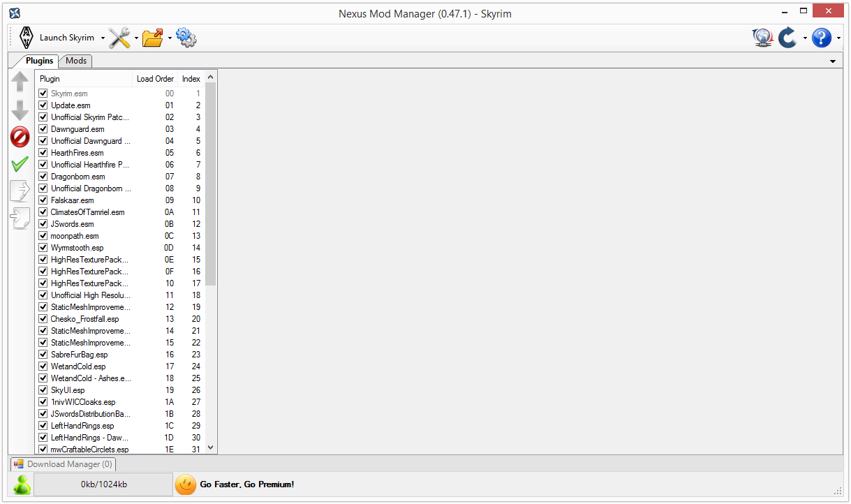Select the 1nivWICCloaks.esp plugin name

[x=83, y=402]
